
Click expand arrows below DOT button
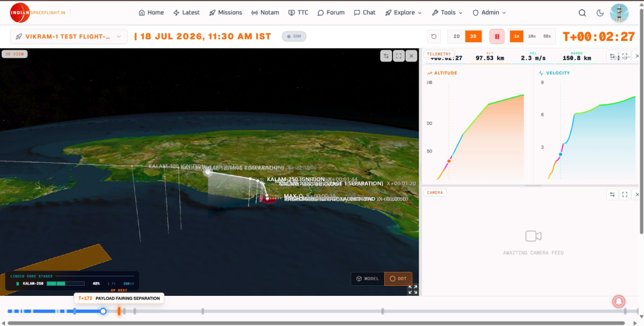pos(413,290)
